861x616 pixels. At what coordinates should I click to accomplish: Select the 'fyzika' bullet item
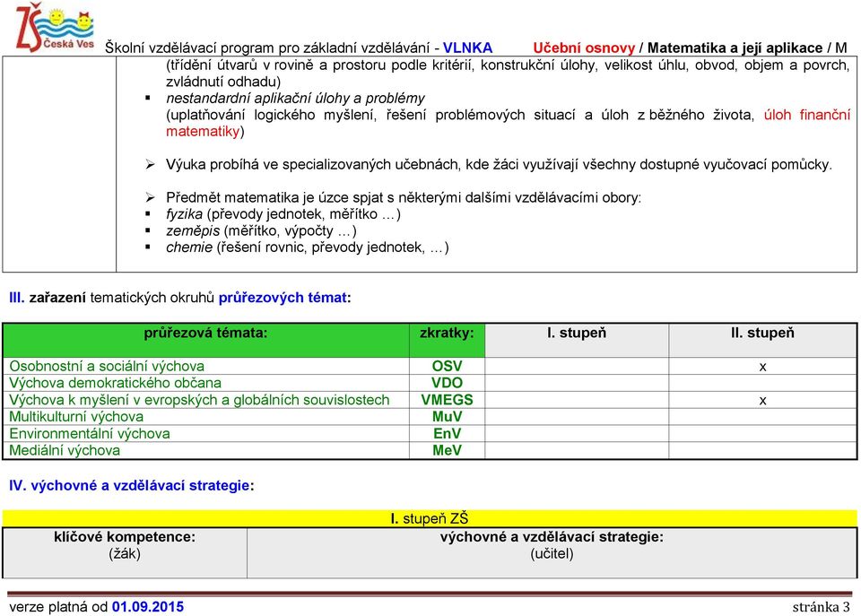click(283, 213)
